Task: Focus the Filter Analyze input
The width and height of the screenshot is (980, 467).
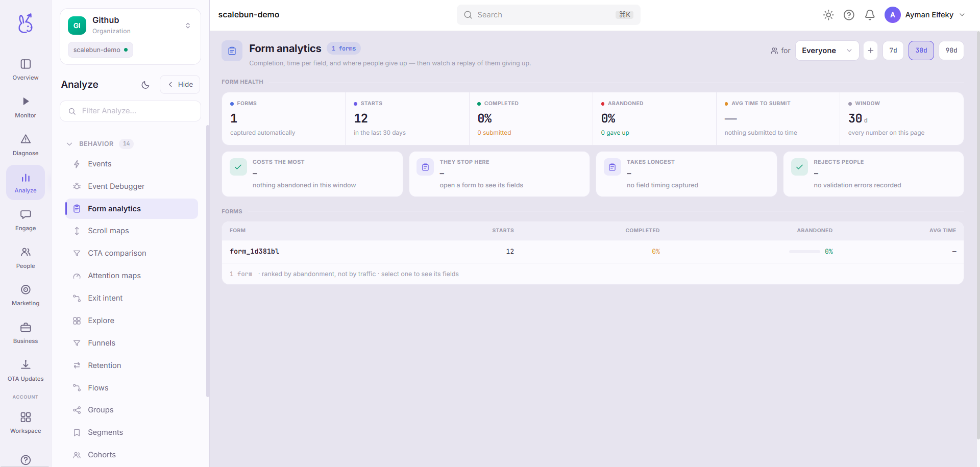Action: [130, 111]
